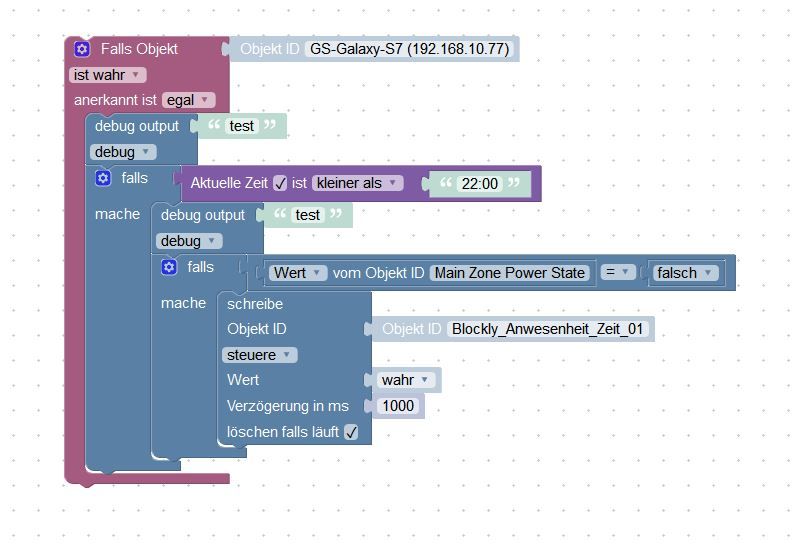Edit the 1000 delay value field

click(x=398, y=405)
